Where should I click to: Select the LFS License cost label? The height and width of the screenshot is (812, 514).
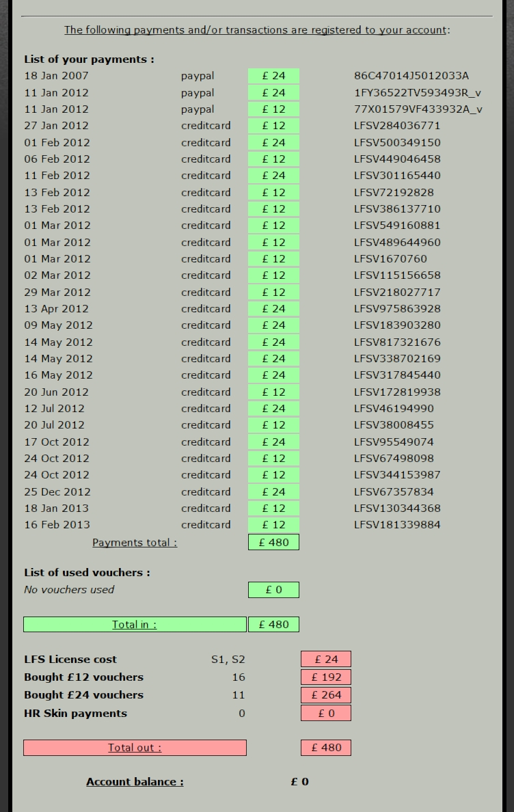pos(70,660)
